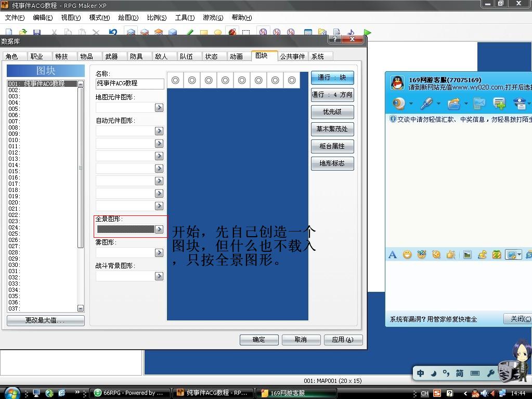Toggle the soft keyboard on the IME bar

tap(475, 373)
